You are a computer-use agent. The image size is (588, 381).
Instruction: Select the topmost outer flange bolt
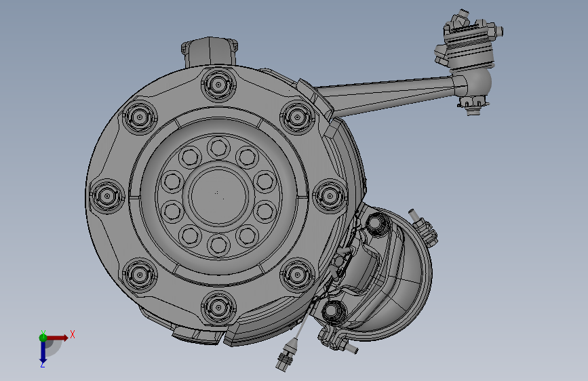(218, 84)
